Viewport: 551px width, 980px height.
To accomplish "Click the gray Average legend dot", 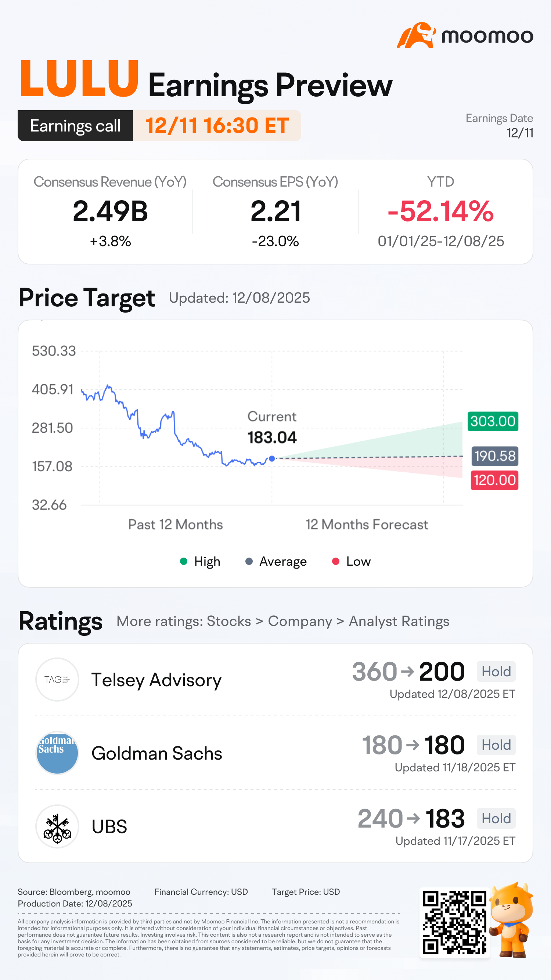I will (x=249, y=561).
